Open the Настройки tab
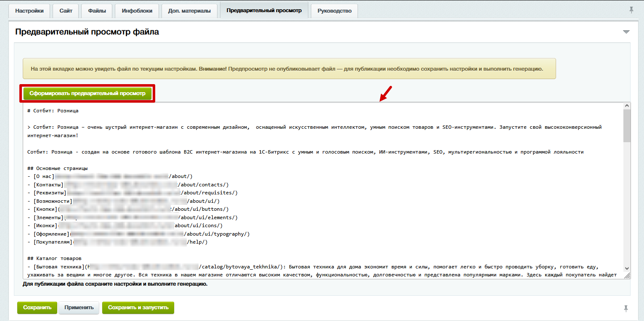 coord(29,11)
